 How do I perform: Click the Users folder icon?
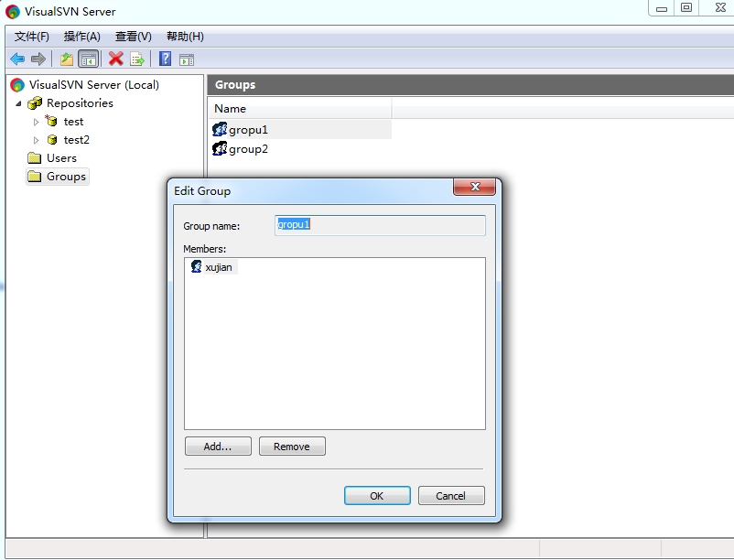point(34,158)
